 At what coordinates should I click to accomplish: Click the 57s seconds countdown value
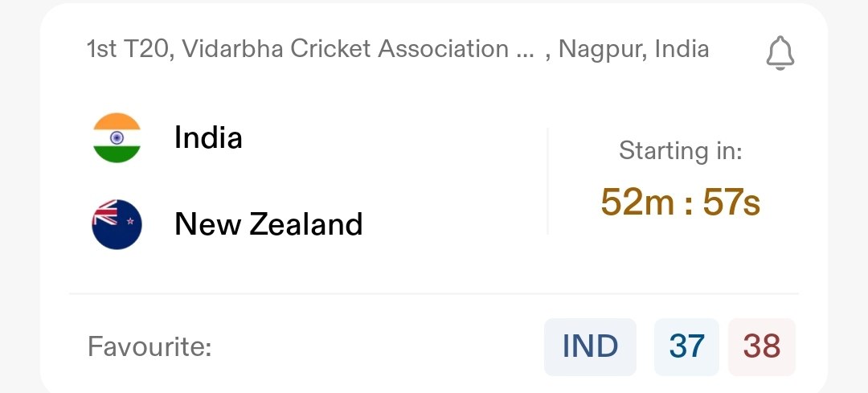[x=731, y=203]
